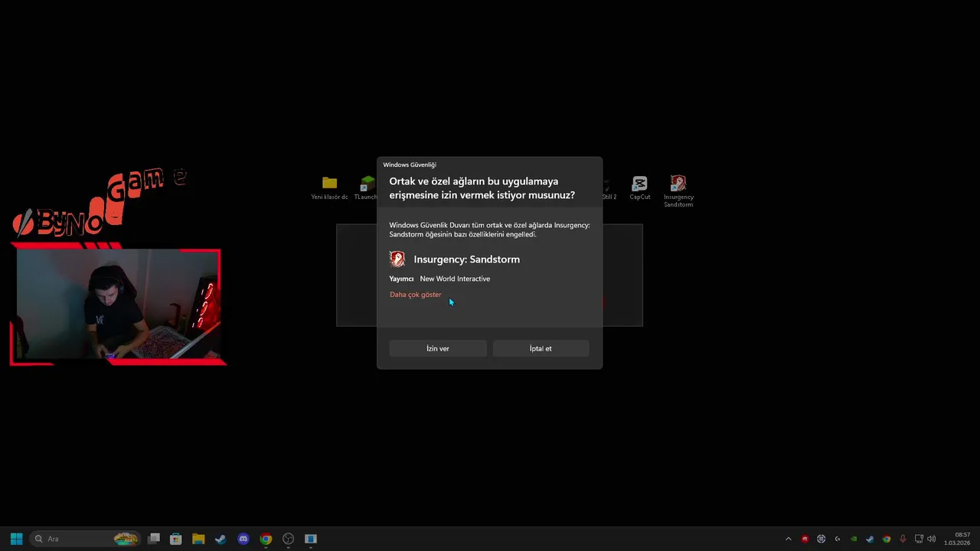Click the webcam overlay of the streamer

118,304
